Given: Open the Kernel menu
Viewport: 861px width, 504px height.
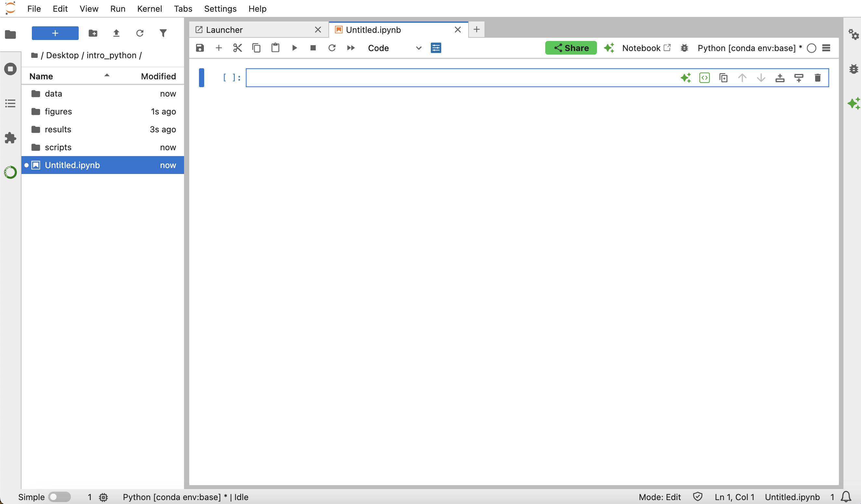Looking at the screenshot, I should click(x=149, y=8).
